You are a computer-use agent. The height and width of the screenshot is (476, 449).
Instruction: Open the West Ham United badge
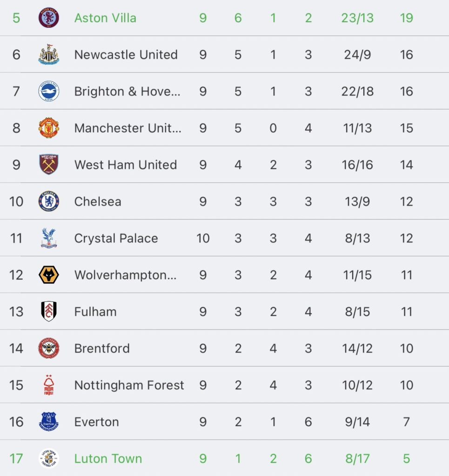pos(48,164)
